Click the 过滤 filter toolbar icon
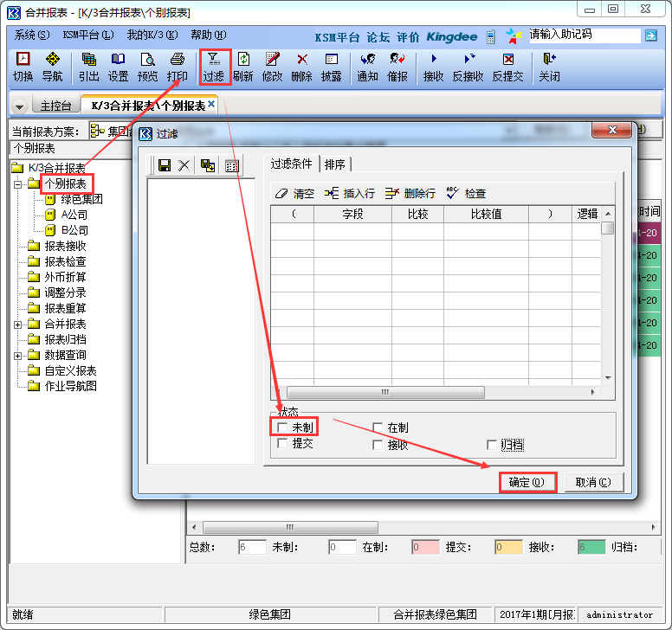Screen dimensions: 672x630 point(214,67)
